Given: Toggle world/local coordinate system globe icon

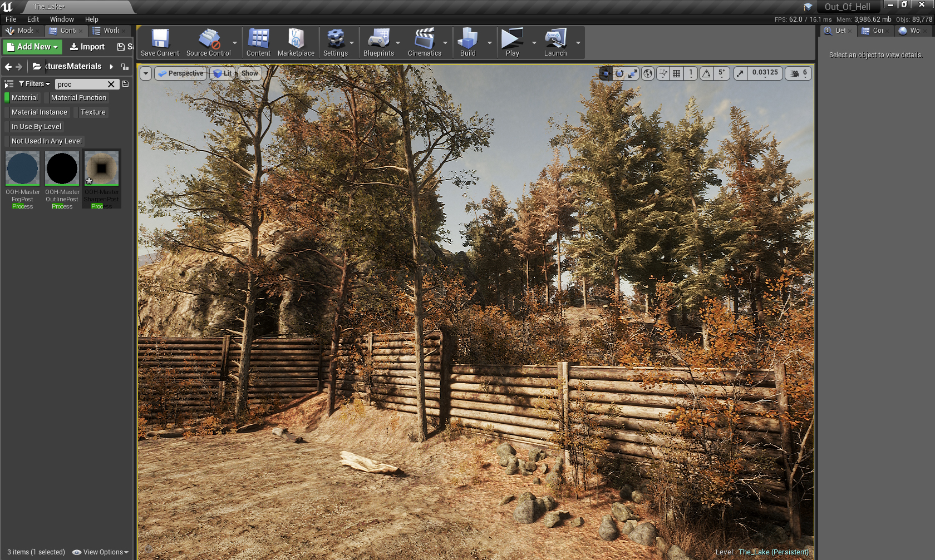Looking at the screenshot, I should (x=648, y=73).
